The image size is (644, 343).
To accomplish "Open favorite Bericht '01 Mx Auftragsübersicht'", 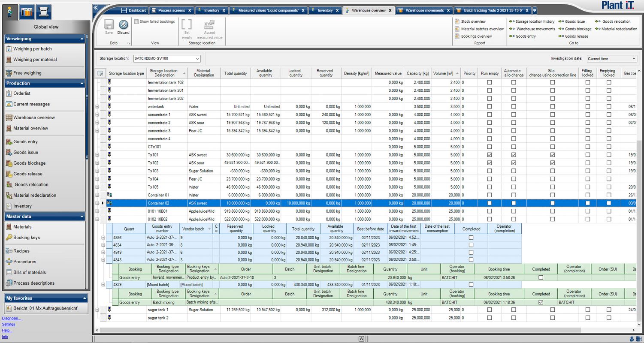I will pos(46,309).
